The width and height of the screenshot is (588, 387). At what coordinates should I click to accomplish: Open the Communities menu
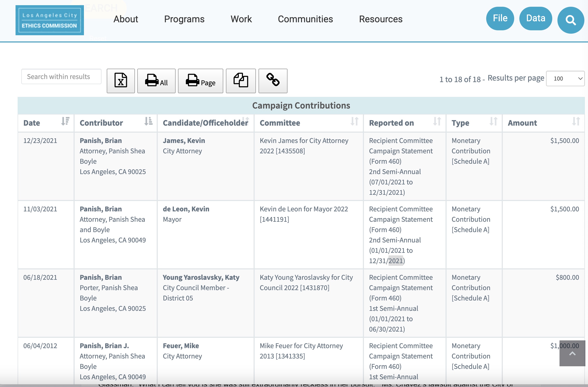305,19
